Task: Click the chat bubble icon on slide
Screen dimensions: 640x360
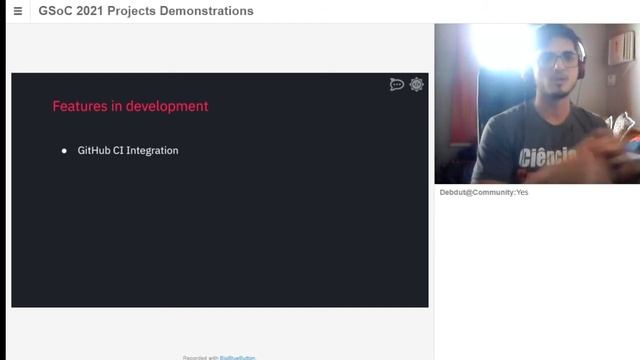Action: click(396, 84)
